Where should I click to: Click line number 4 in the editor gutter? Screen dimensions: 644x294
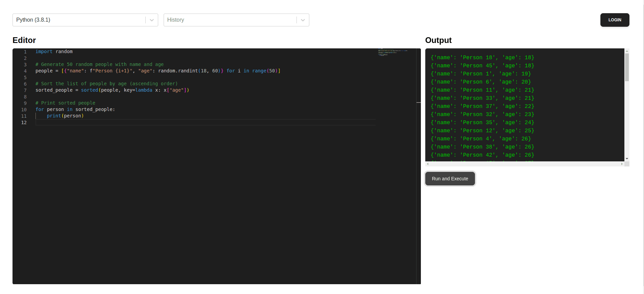[x=25, y=71]
